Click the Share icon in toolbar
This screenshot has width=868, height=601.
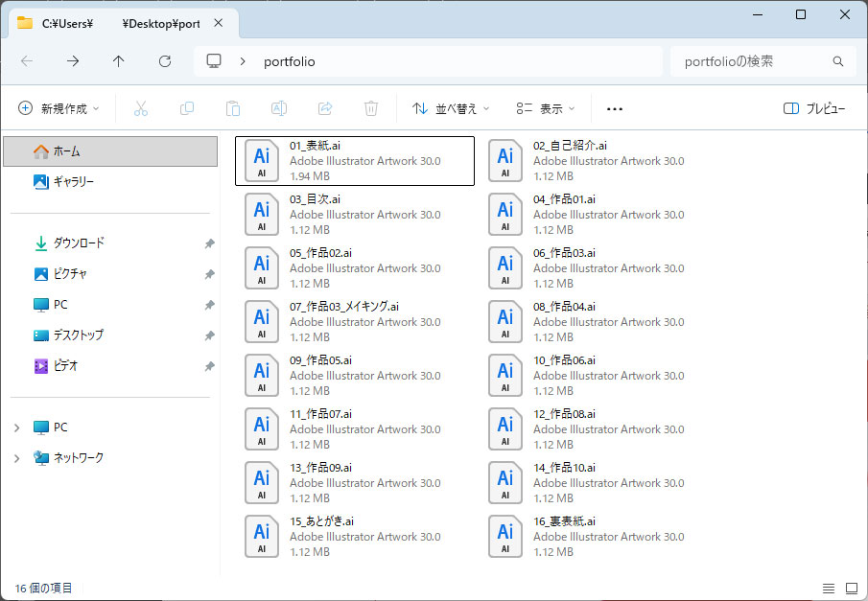tap(325, 109)
